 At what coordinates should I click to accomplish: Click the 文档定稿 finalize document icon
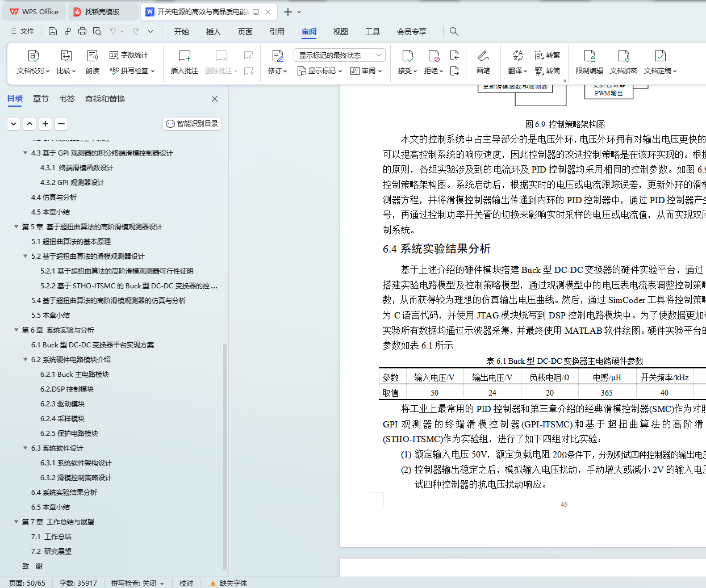pyautogui.click(x=660, y=56)
